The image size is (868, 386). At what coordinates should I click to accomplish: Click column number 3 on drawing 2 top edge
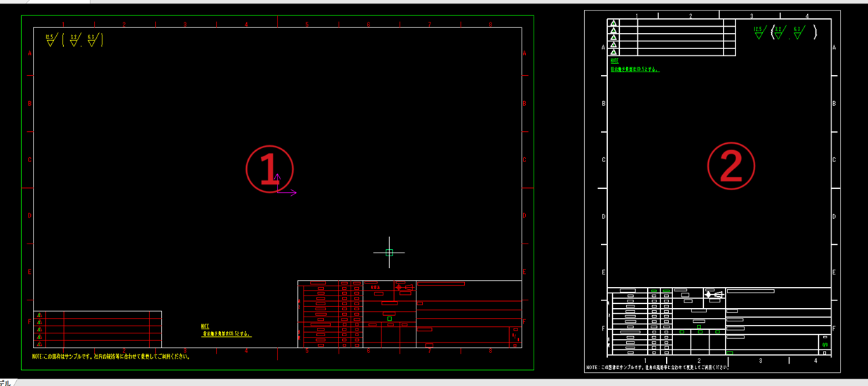(752, 15)
